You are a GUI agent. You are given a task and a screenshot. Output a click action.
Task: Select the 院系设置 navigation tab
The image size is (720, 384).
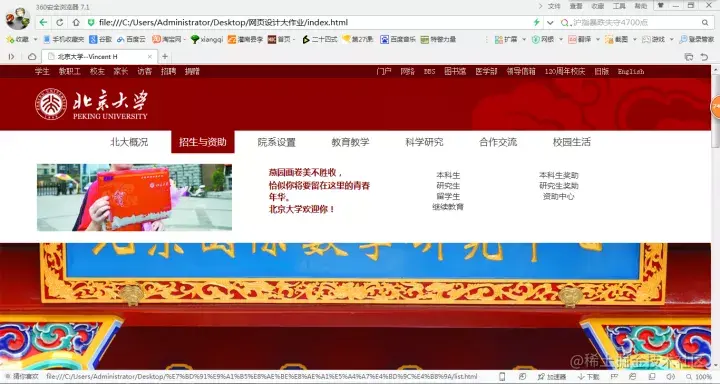[276, 142]
